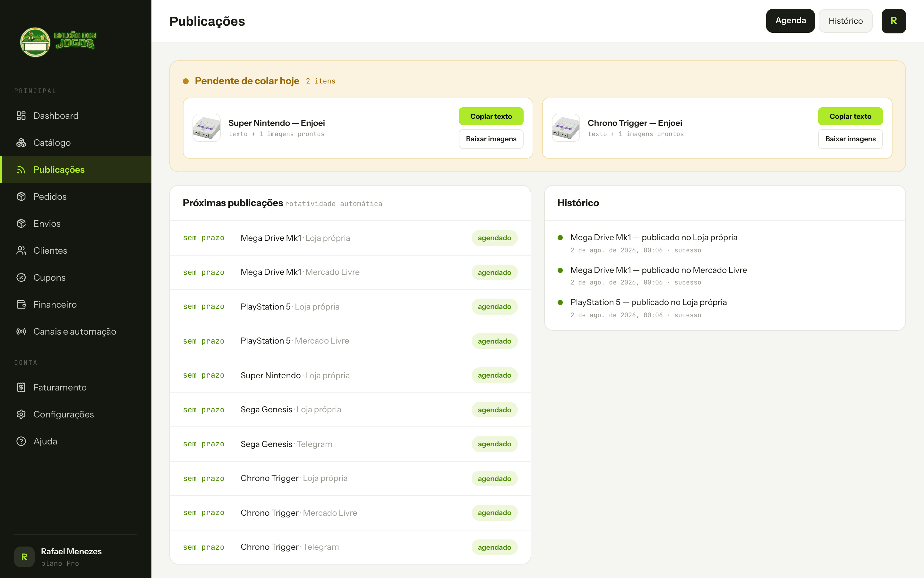924x578 pixels.
Task: Open Pedidos from the sidebar
Action: [76, 197]
